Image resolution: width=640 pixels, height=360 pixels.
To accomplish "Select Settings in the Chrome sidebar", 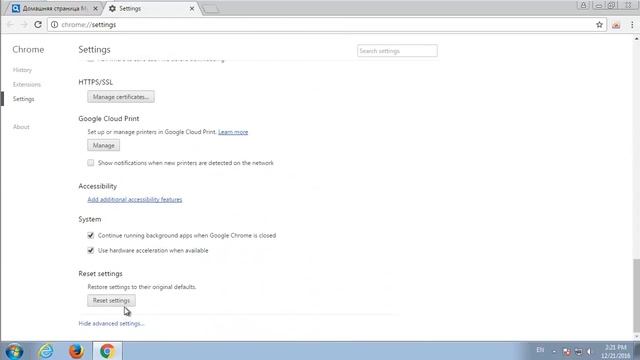I will 24,99.
